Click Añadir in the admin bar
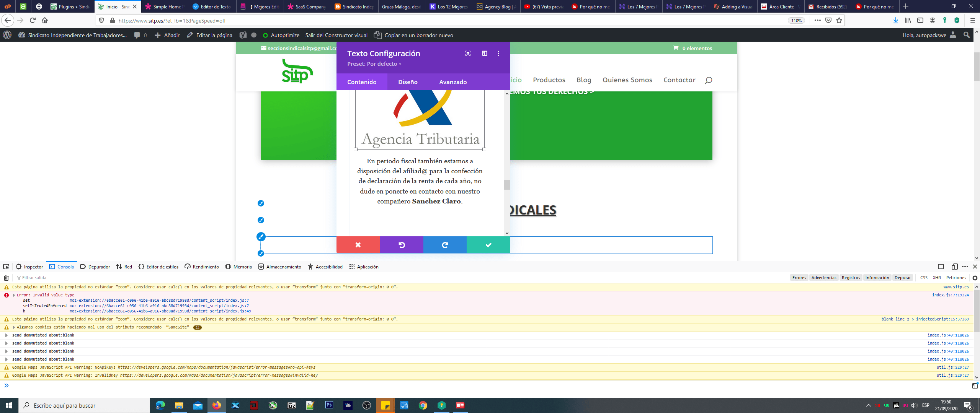 click(x=167, y=35)
